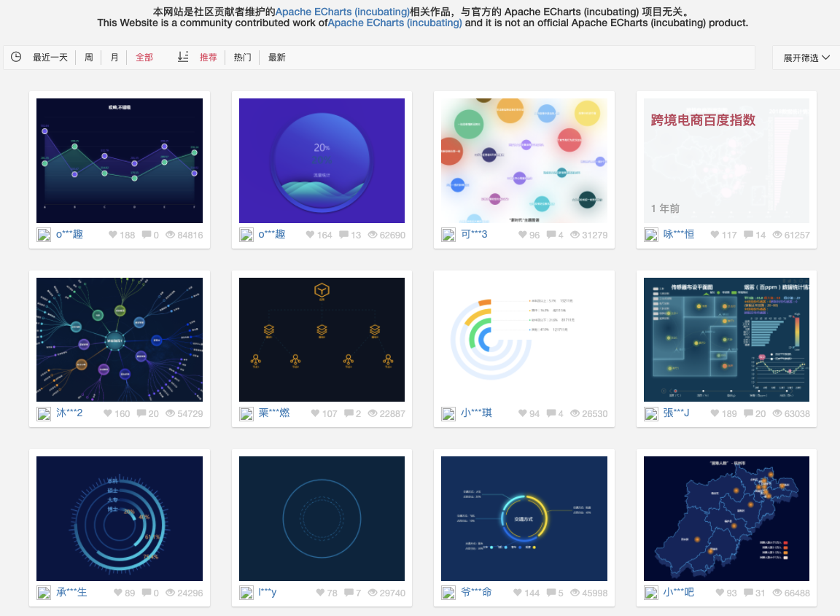The height and width of the screenshot is (616, 840).
Task: Click comment icon showing 5 comments
Action: tap(551, 593)
